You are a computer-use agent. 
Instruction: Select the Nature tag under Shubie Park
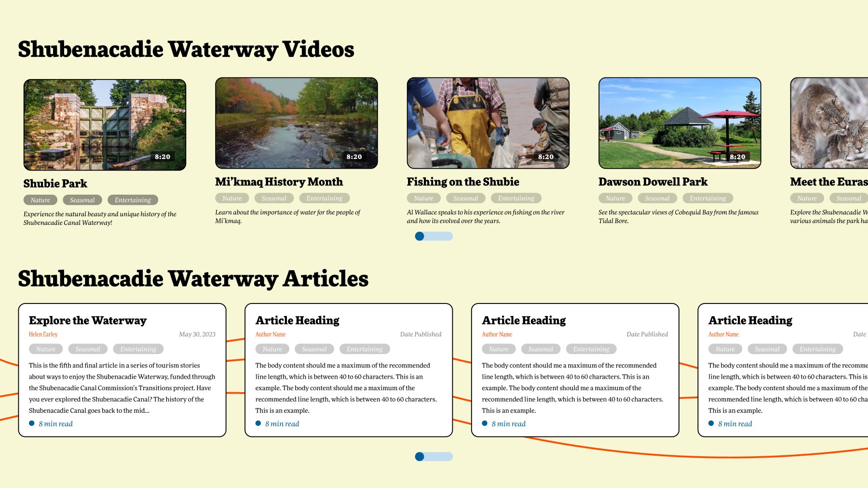tap(41, 200)
